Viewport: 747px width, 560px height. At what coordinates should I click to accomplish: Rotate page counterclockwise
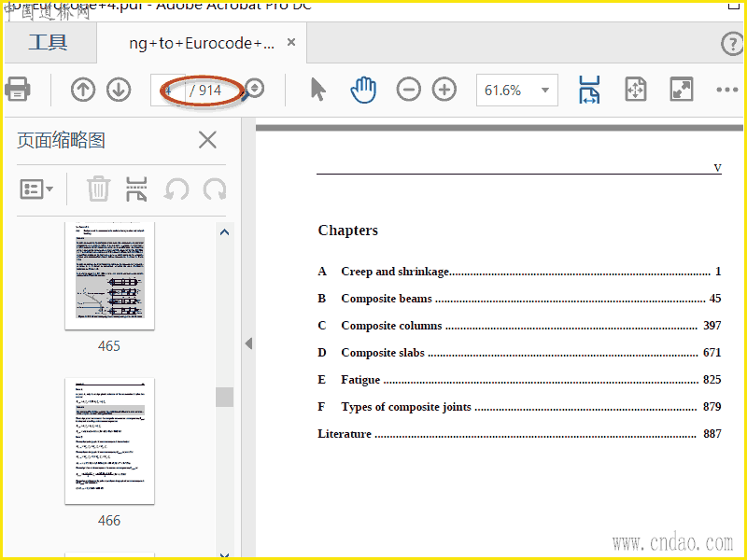[x=176, y=189]
